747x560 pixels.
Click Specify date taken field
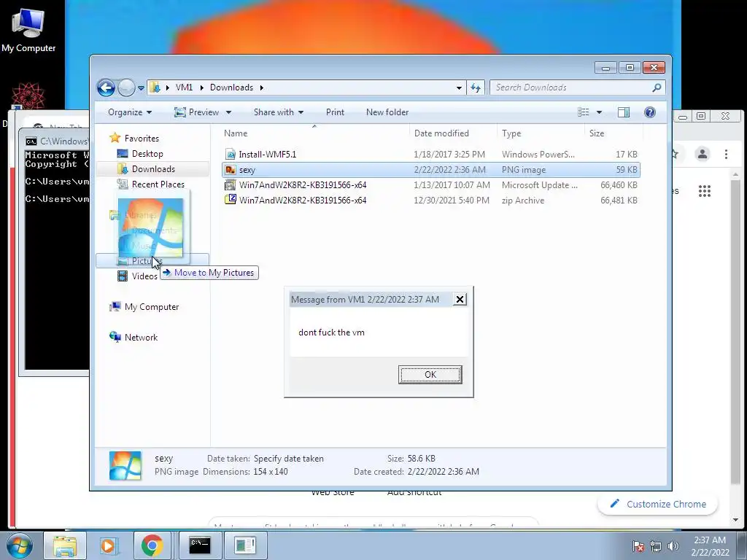[288, 459]
